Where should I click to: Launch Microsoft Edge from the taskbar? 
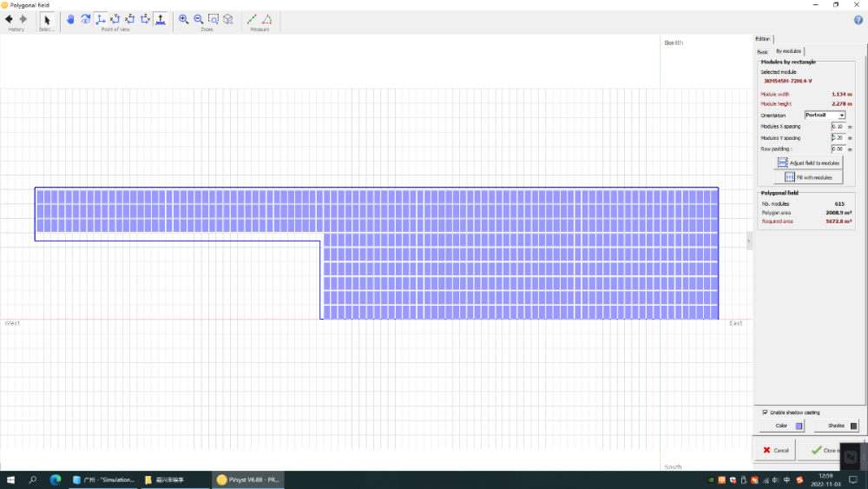pyautogui.click(x=56, y=479)
